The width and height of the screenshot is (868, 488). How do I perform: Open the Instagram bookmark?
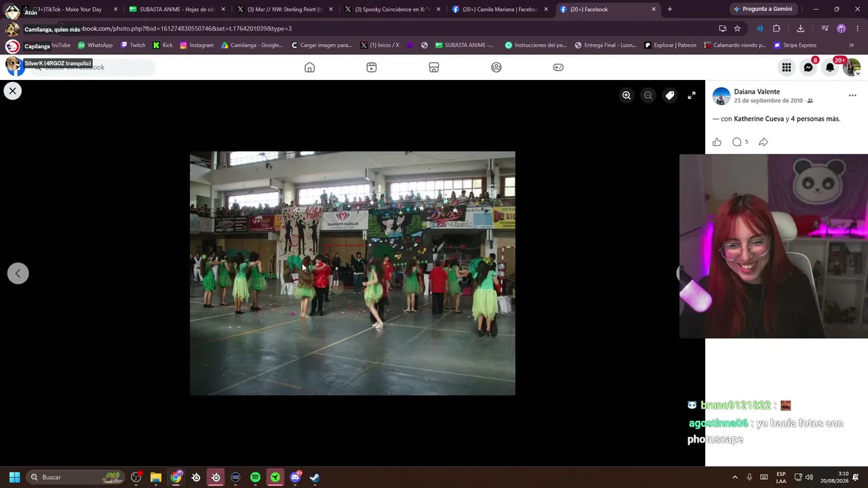click(197, 45)
